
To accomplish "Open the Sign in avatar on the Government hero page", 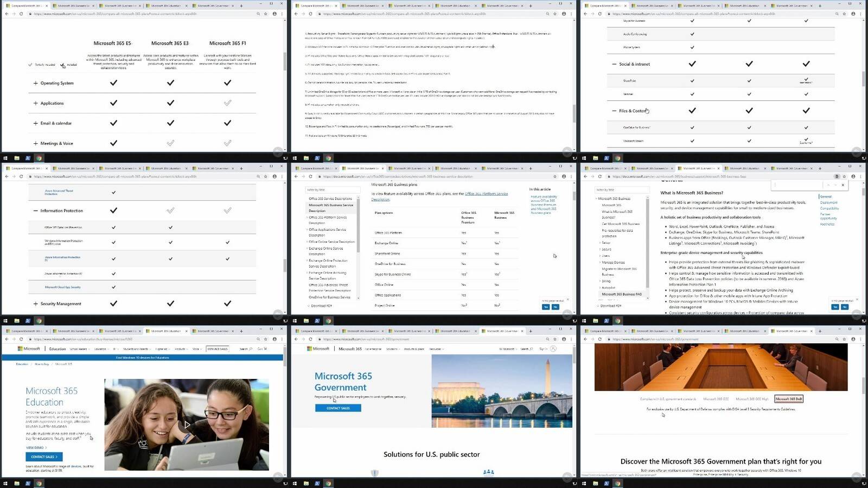I will (x=553, y=349).
